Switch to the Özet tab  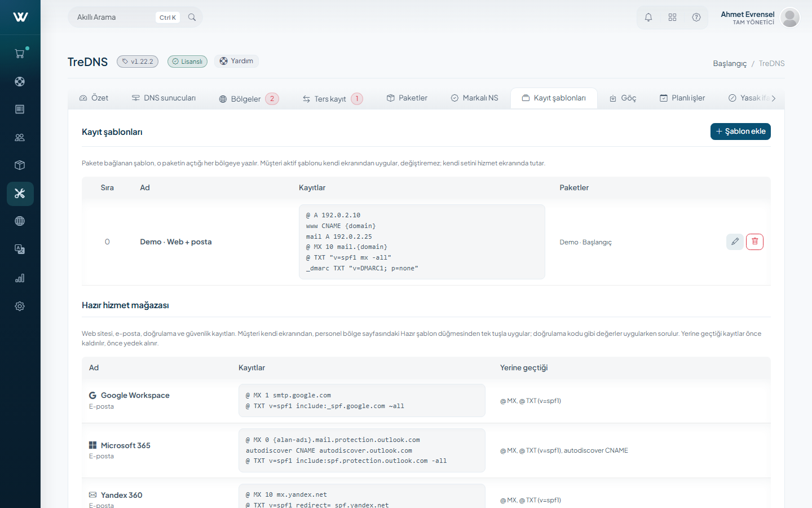94,98
